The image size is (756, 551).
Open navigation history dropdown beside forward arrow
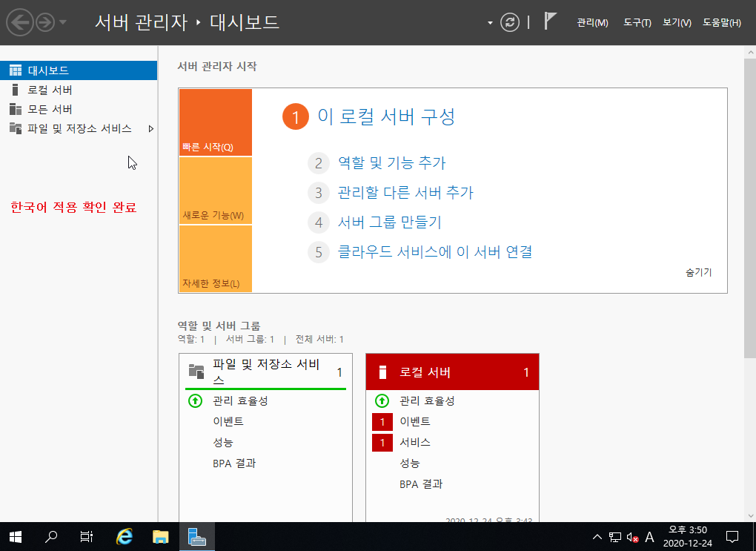click(x=63, y=22)
